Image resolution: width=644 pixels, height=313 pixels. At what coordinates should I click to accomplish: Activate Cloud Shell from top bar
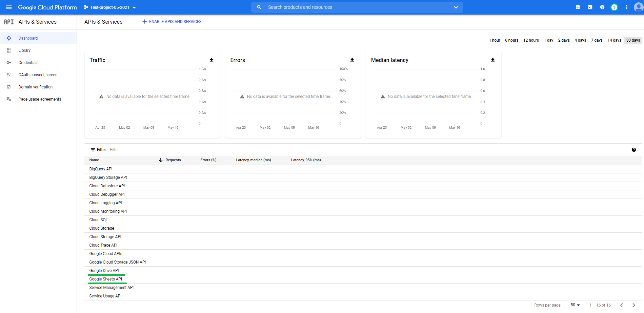[x=590, y=7]
